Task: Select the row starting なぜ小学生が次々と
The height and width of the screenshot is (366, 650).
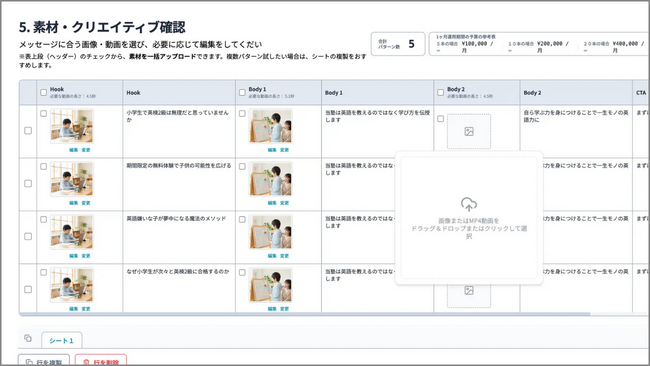Action: (x=28, y=289)
